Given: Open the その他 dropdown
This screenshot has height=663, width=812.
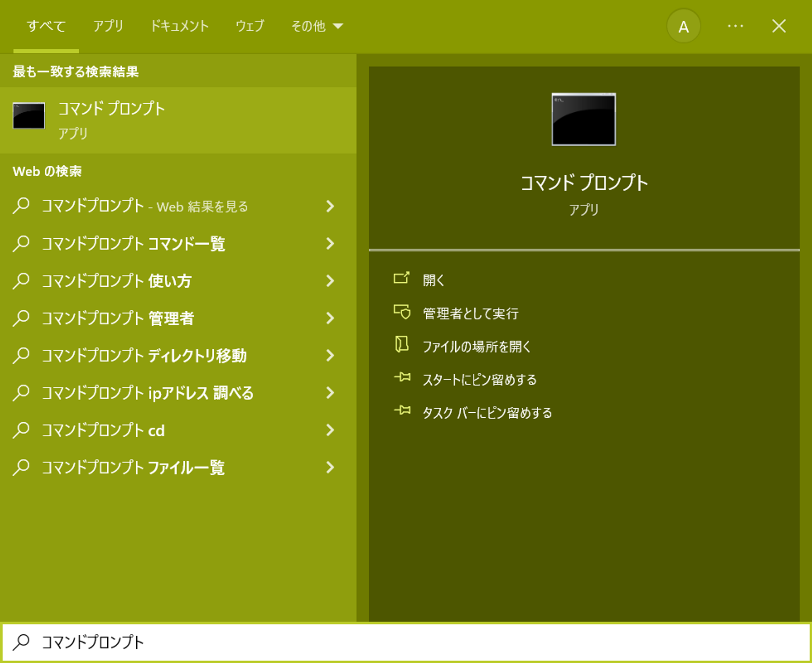Looking at the screenshot, I should coord(317,26).
